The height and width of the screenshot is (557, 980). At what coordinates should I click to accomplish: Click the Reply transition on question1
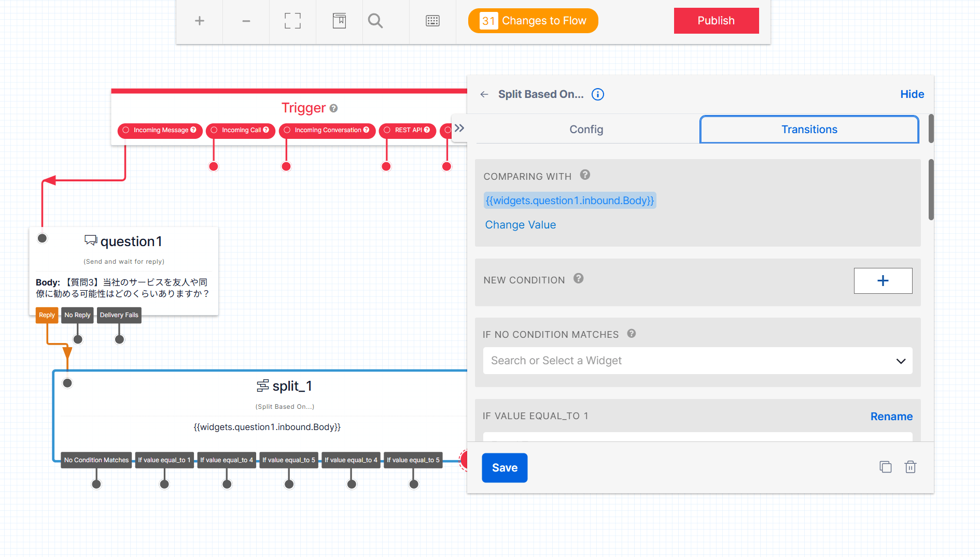pyautogui.click(x=47, y=315)
